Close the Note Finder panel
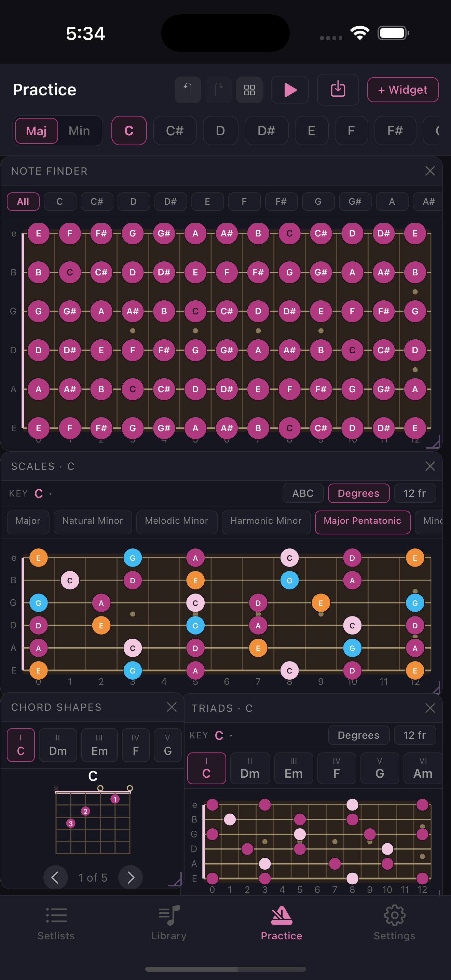The image size is (451, 980). [x=430, y=171]
